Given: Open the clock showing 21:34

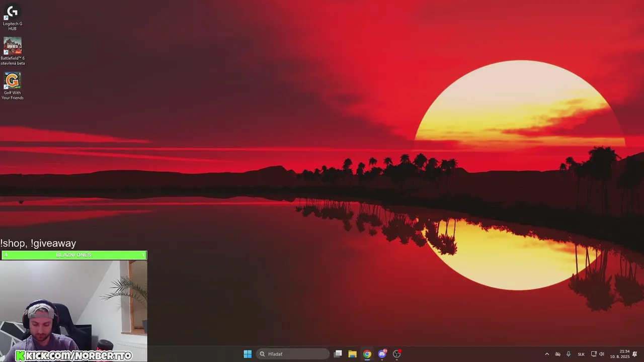Looking at the screenshot, I should pos(620,354).
